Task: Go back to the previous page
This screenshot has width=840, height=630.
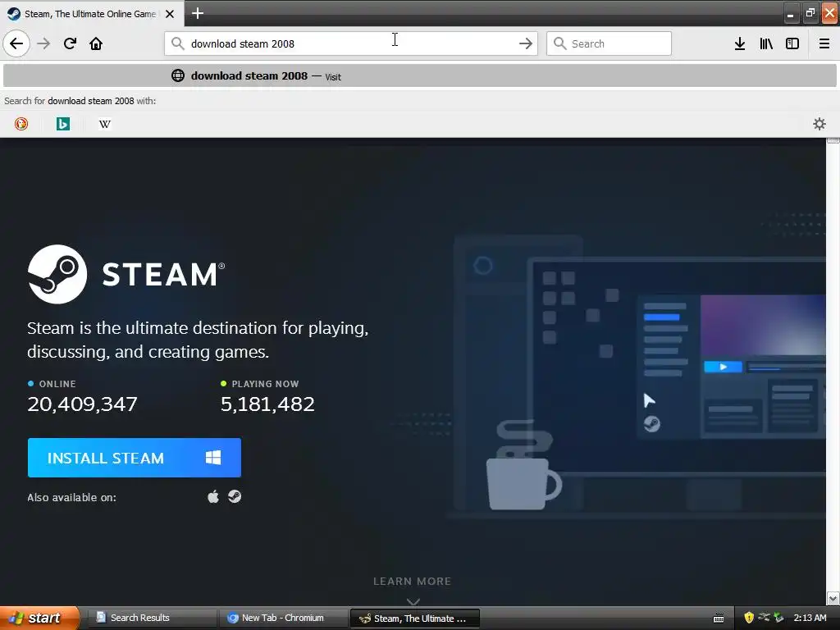Action: tap(16, 43)
